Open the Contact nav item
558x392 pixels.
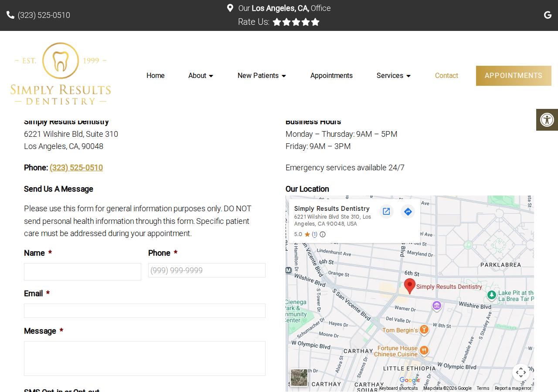click(x=446, y=76)
